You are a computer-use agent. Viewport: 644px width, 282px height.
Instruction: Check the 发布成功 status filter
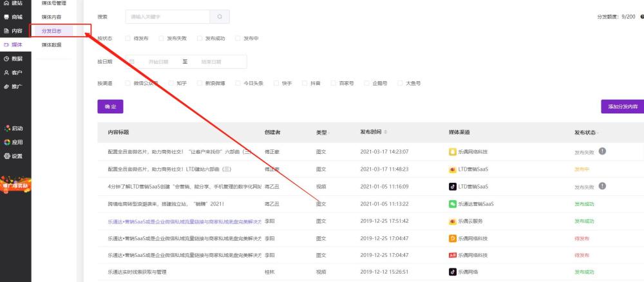coord(200,38)
